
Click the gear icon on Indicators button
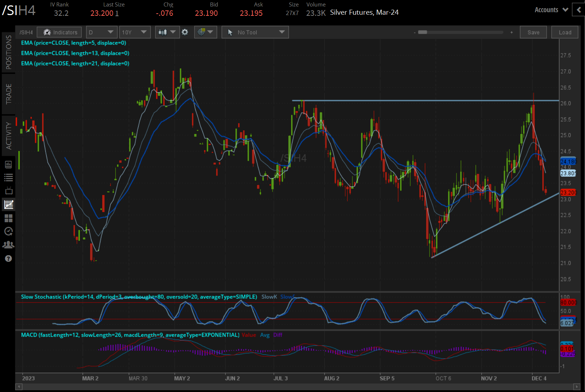47,32
